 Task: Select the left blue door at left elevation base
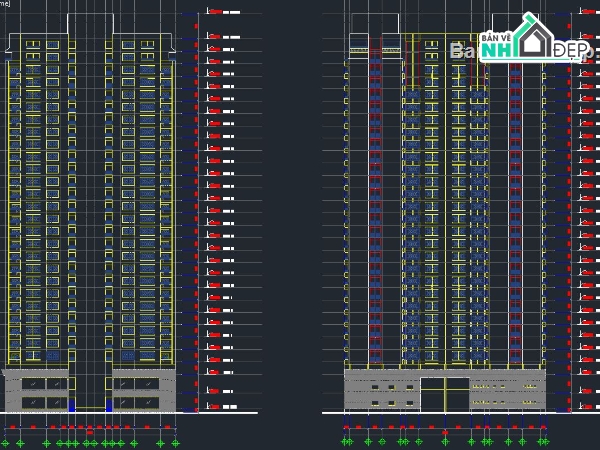[72, 406]
